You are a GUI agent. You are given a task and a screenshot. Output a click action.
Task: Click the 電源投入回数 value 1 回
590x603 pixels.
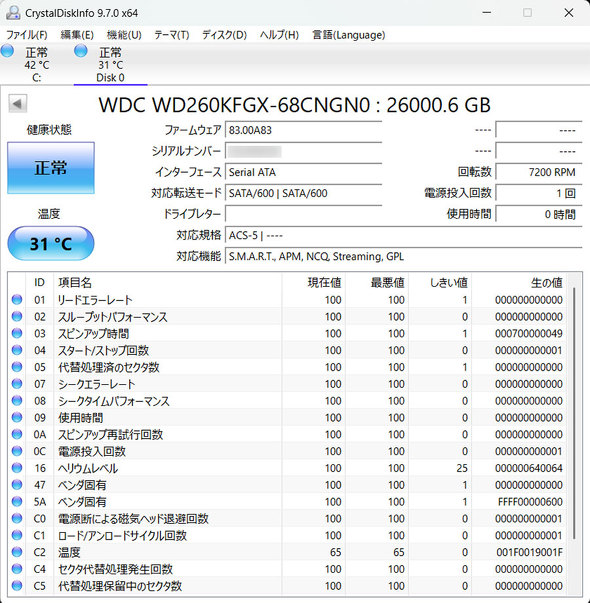pos(539,193)
